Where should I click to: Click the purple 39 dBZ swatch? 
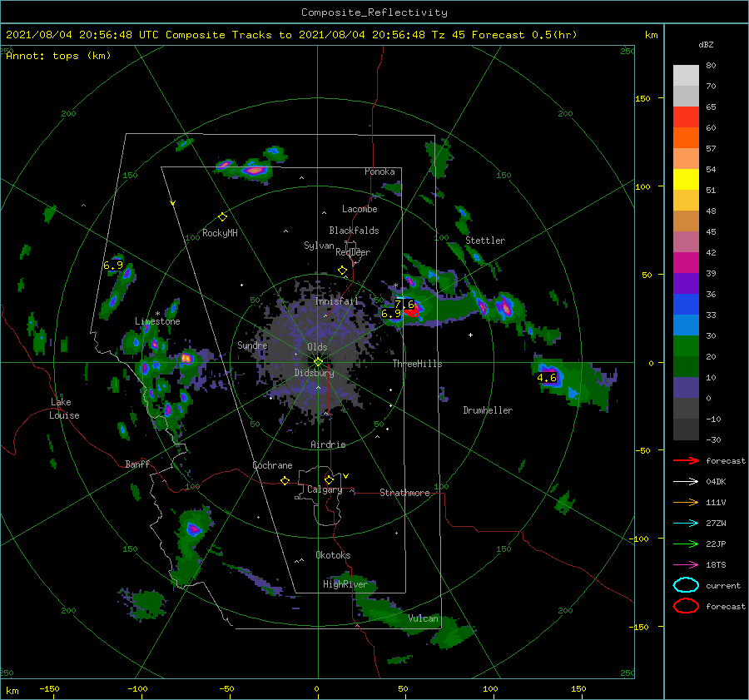point(686,283)
